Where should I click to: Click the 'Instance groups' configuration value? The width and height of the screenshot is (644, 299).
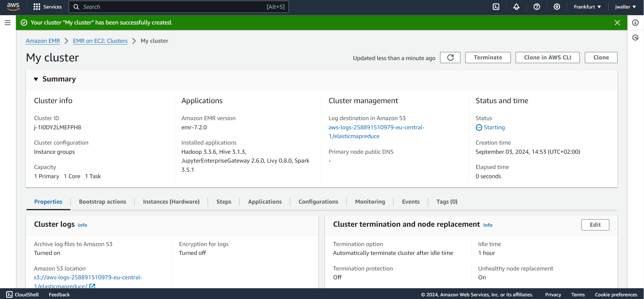tap(54, 152)
